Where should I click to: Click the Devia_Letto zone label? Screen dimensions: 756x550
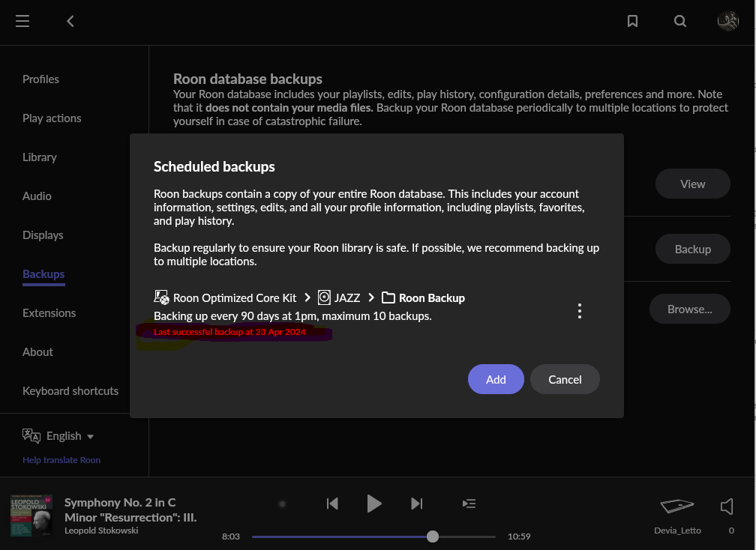click(x=677, y=531)
